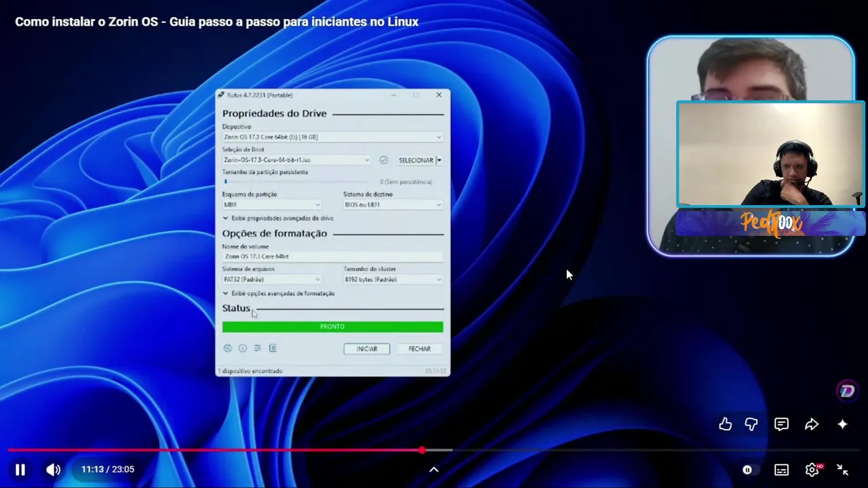
Task: Toggle subtitles with the captions icon
Action: tap(781, 470)
